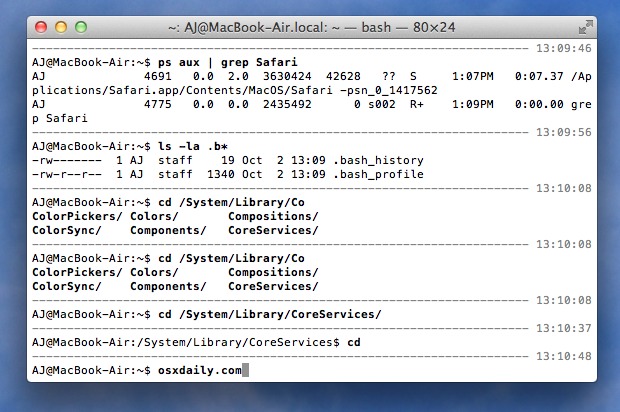Click the green zoom window button
This screenshot has width=620, height=412.
[81, 27]
